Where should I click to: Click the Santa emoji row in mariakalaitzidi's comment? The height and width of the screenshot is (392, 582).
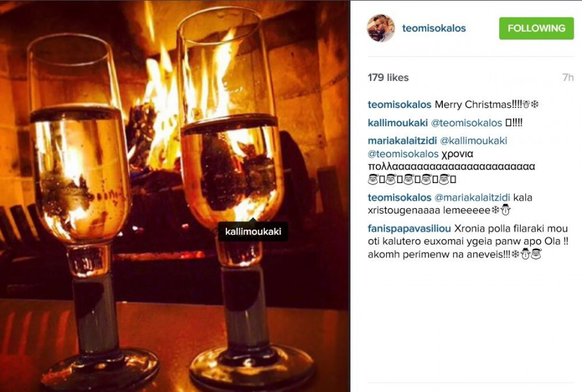[x=412, y=180]
